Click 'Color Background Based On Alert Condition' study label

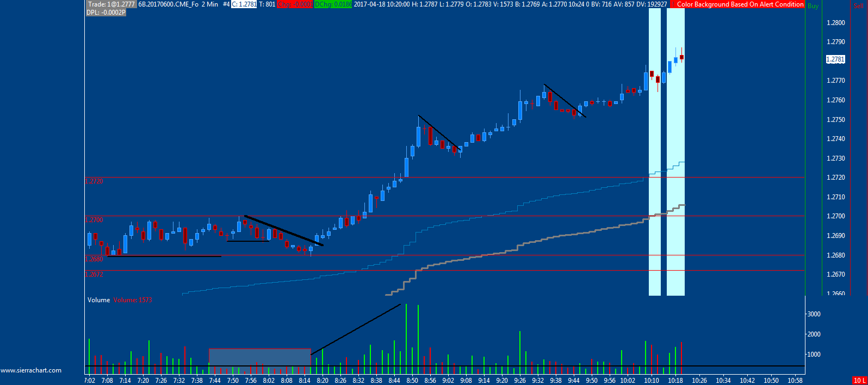[740, 4]
